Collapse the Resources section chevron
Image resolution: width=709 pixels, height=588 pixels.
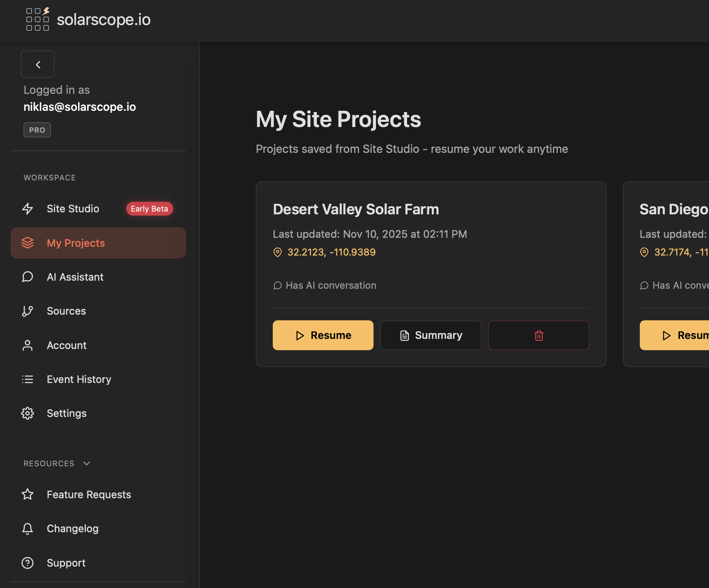coord(87,463)
